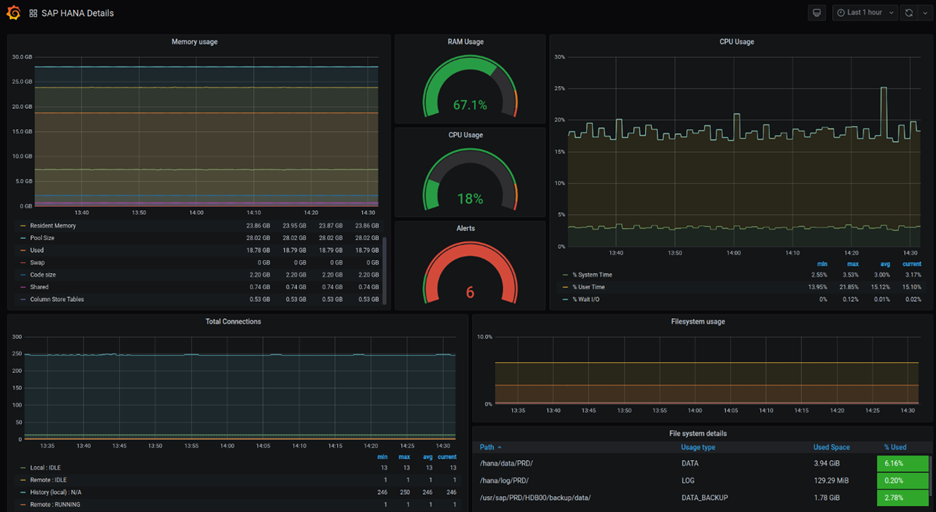Click the % User Time legend color marker
This screenshot has height=512, width=936.
coord(565,288)
